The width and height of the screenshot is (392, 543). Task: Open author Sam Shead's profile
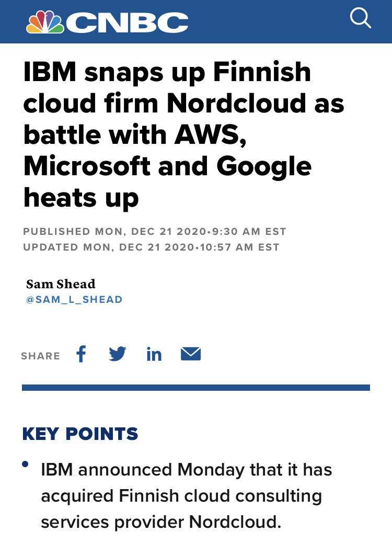pyautogui.click(x=61, y=284)
